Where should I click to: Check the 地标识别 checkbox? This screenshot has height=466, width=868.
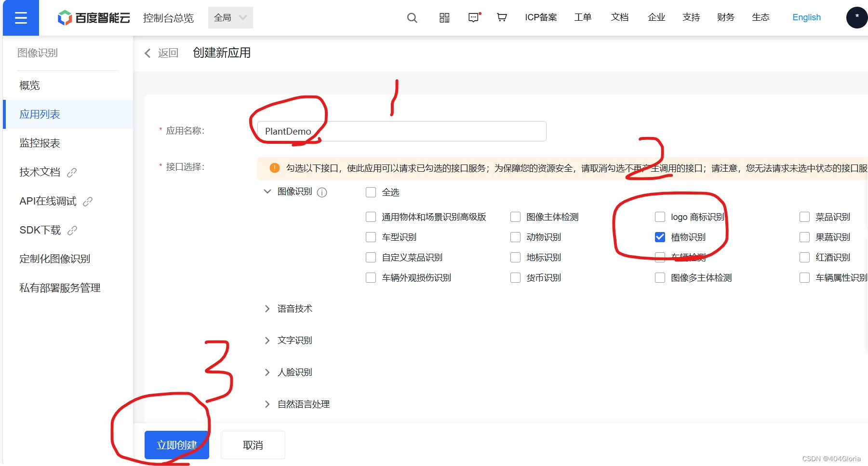click(515, 258)
